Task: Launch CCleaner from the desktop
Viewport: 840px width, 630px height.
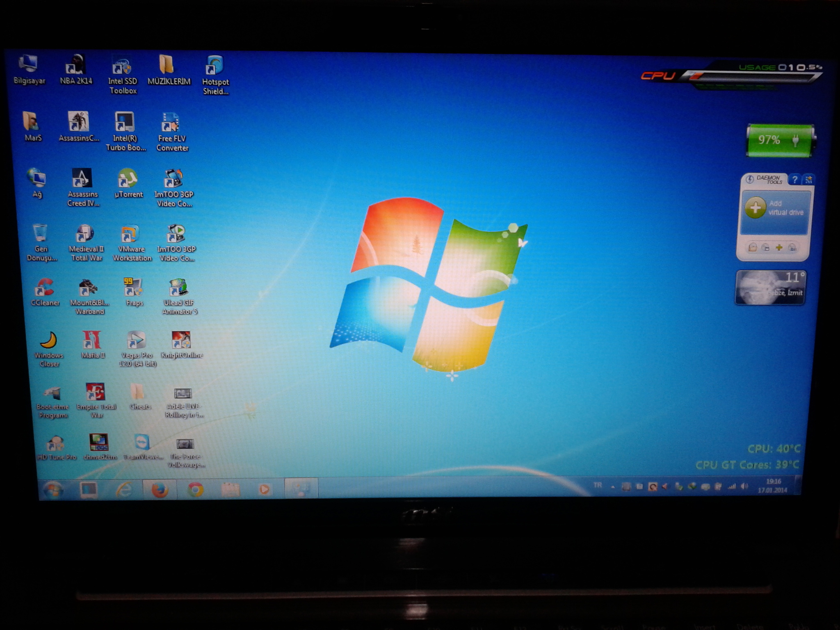Action: 45,292
